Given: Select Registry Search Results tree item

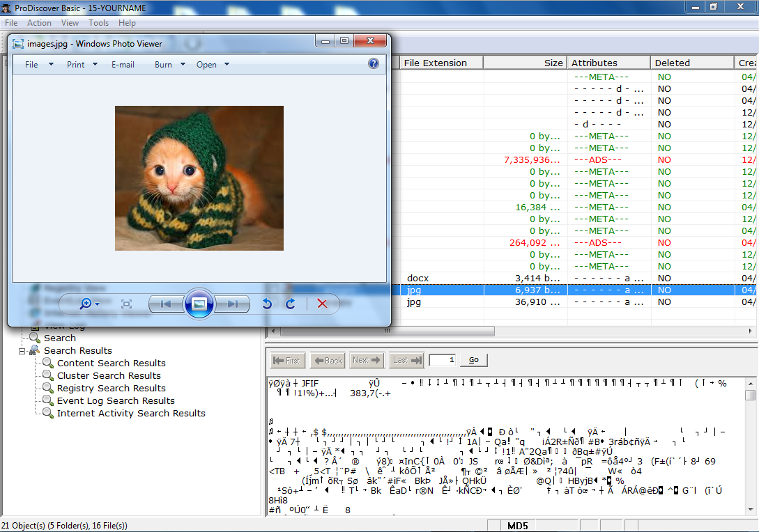Looking at the screenshot, I should [112, 388].
